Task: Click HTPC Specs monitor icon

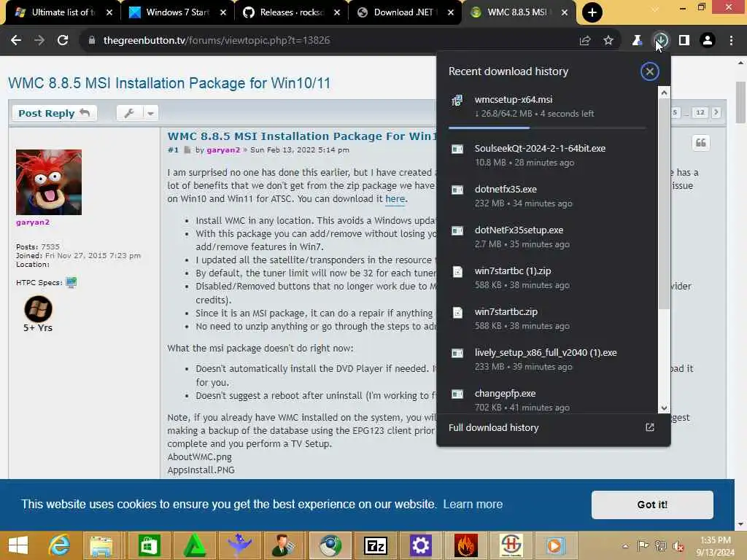Action: click(71, 283)
